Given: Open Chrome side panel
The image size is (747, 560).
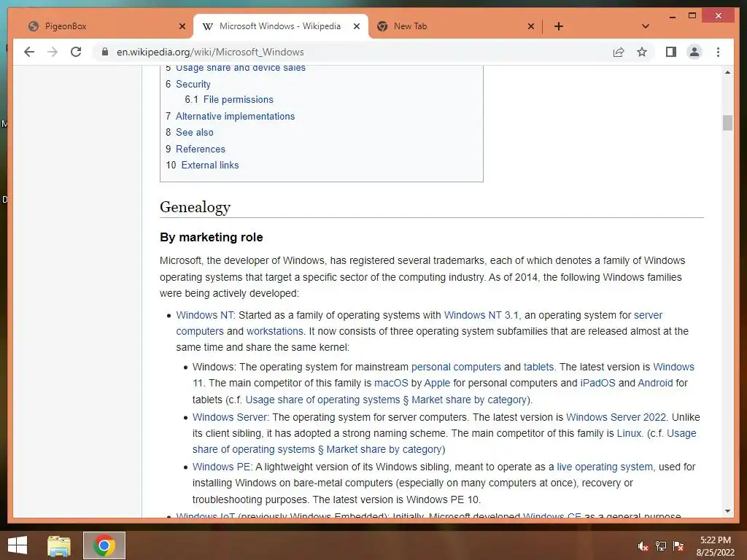Looking at the screenshot, I should pos(671,52).
